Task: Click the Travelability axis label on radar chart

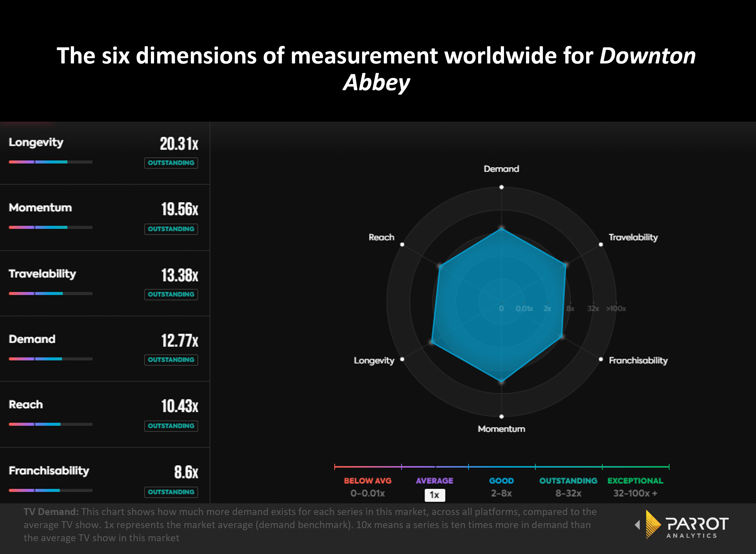Action: [x=633, y=237]
